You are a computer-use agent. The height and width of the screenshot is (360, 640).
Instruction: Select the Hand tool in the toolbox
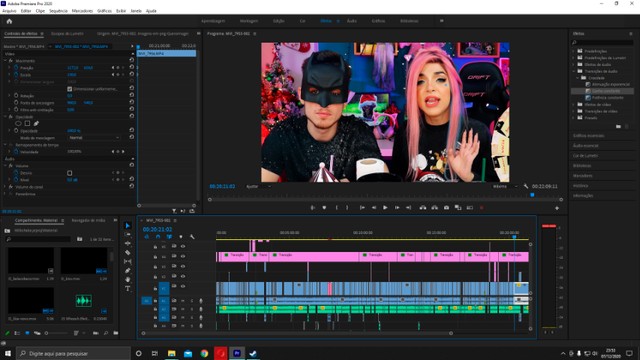[127, 280]
